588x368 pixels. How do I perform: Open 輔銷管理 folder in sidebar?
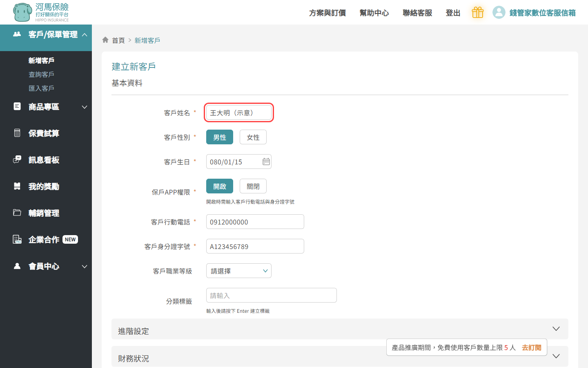pyautogui.click(x=44, y=213)
